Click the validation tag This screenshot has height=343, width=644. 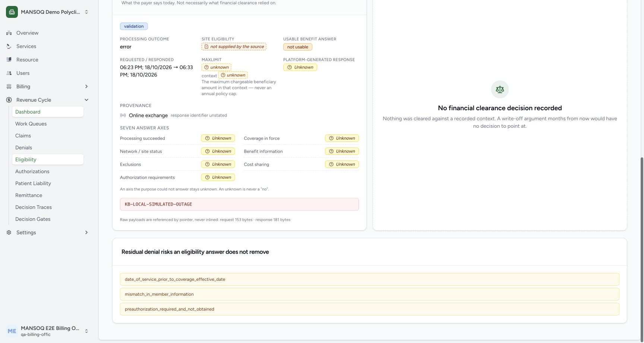coord(134,26)
